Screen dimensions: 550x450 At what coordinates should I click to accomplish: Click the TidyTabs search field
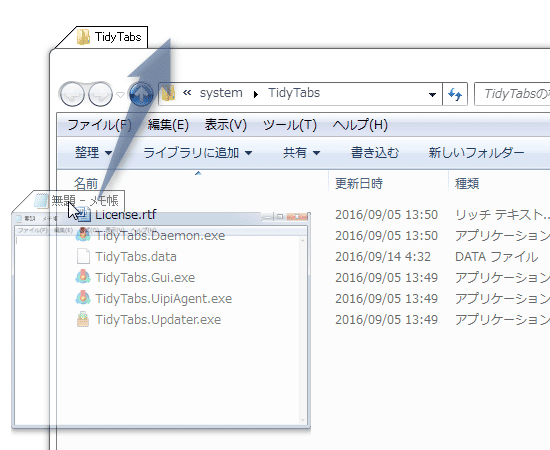pos(512,94)
